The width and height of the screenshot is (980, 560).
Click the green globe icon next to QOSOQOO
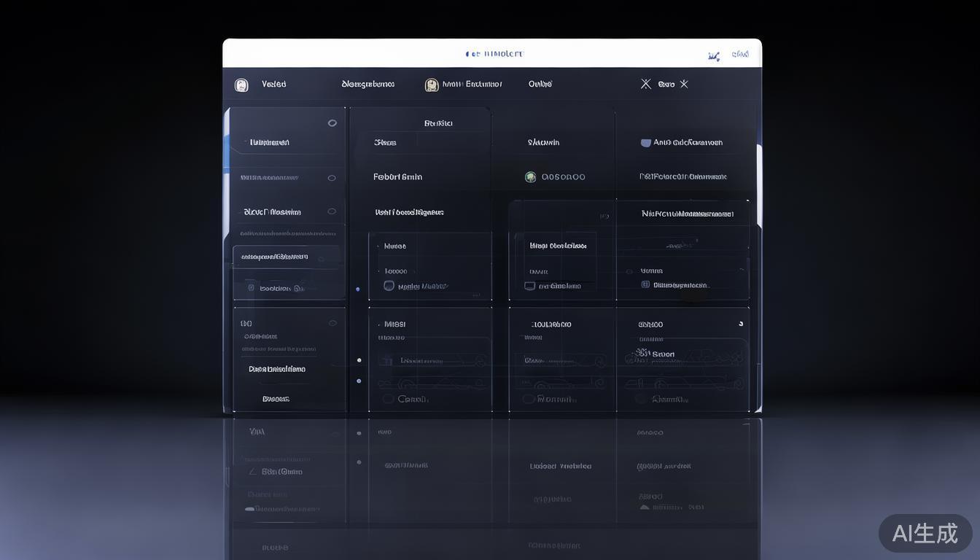click(x=530, y=177)
